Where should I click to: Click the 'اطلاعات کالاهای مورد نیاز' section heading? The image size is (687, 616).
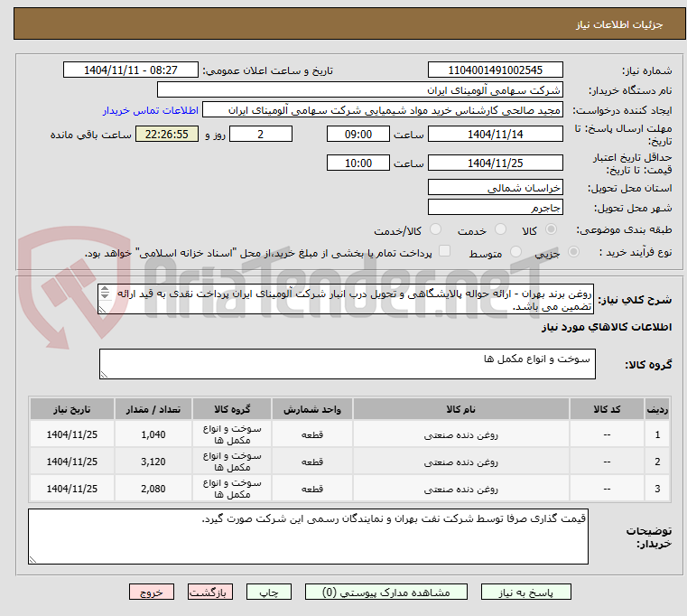607,327
